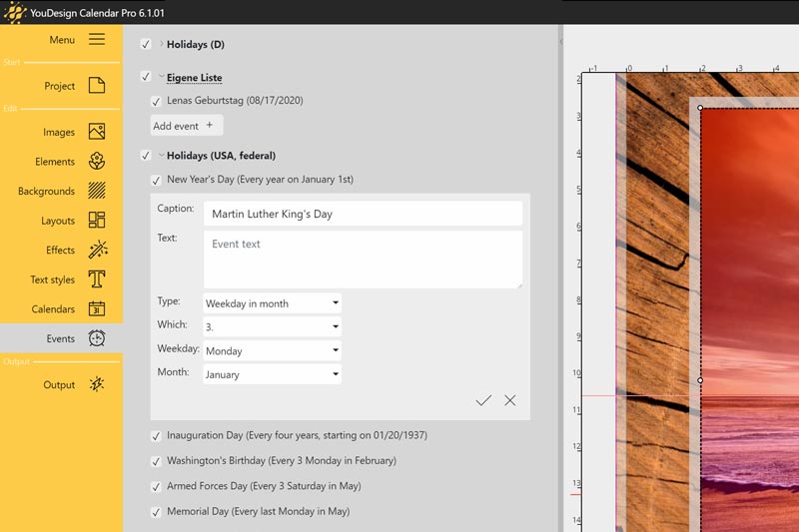Select Armed Forces Day event text
Viewport: 799px width, 532px height.
pos(264,486)
